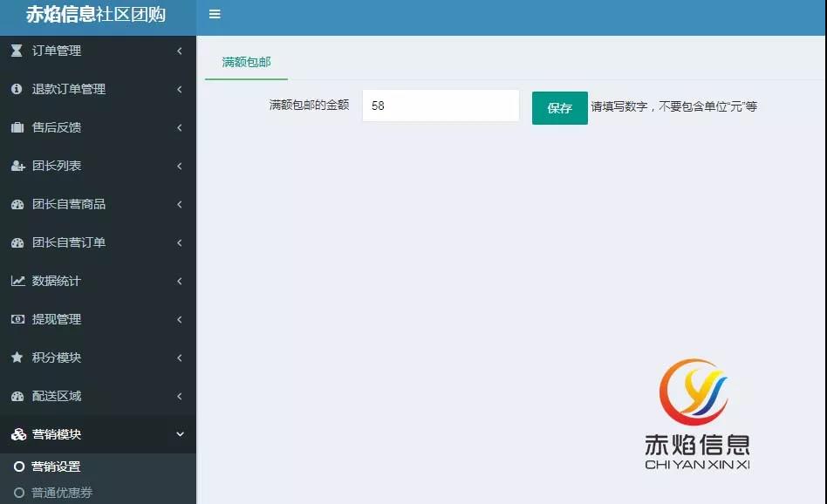The image size is (827, 504).
Task: Click the dashboard icon beside 团长自营订单
Action: point(17,242)
